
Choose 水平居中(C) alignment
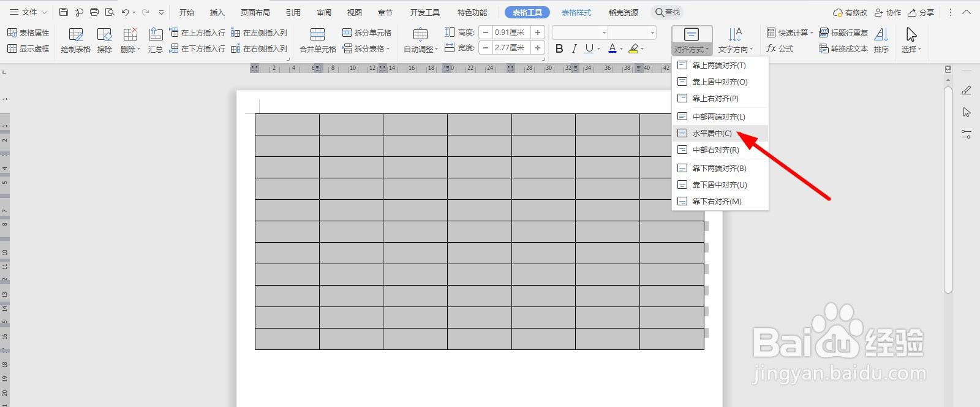(720, 133)
